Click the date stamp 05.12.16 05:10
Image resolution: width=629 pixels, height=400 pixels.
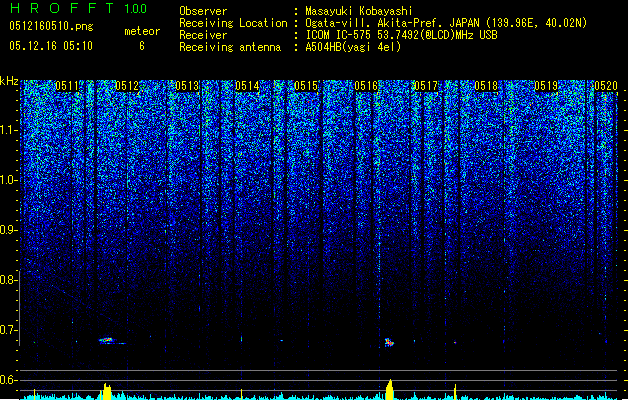point(51,46)
